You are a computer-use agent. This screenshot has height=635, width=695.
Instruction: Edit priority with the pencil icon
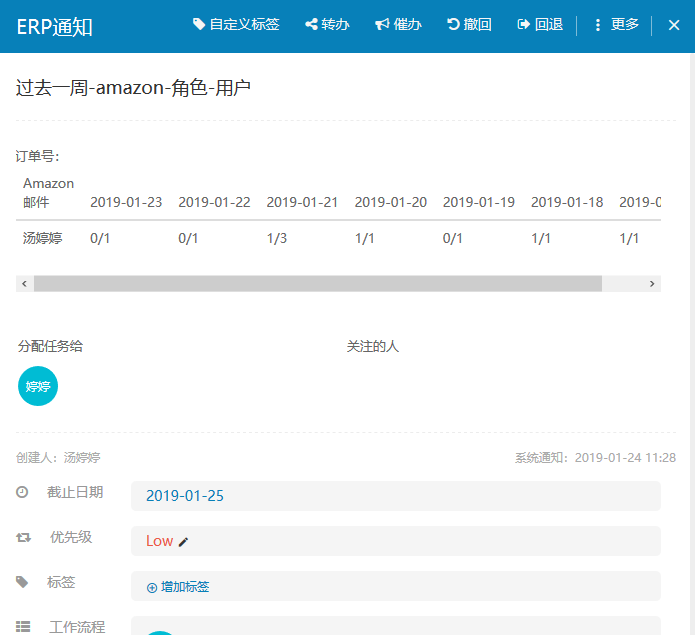coord(183,542)
